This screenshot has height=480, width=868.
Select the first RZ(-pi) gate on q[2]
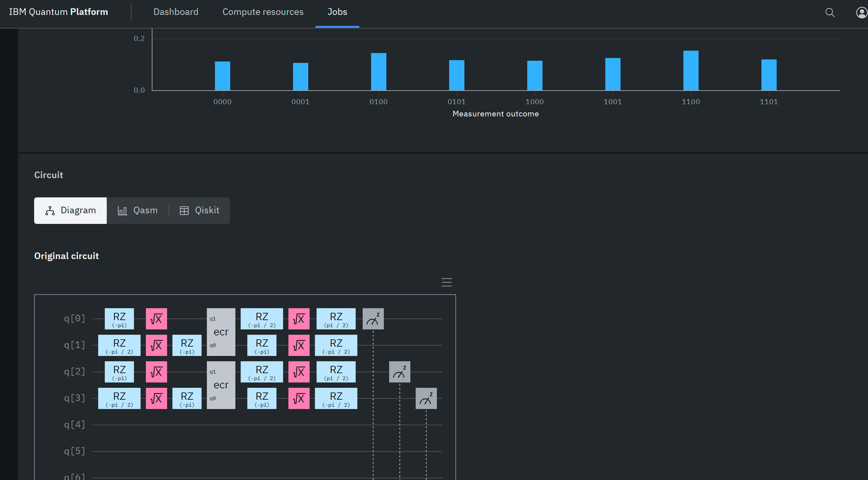point(119,372)
